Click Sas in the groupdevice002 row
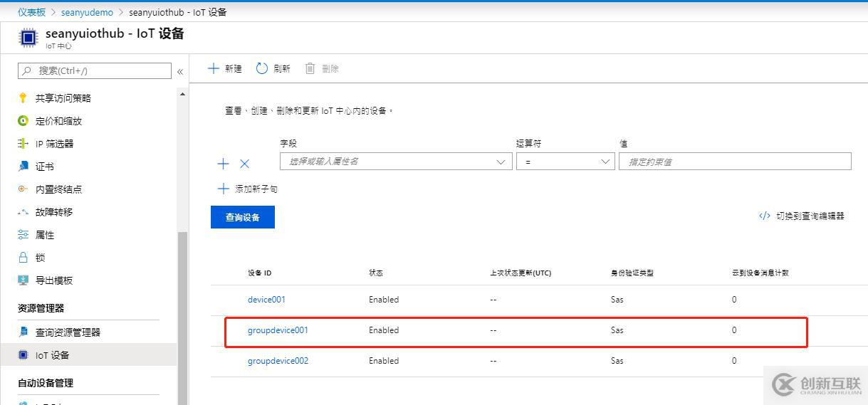 tap(617, 361)
